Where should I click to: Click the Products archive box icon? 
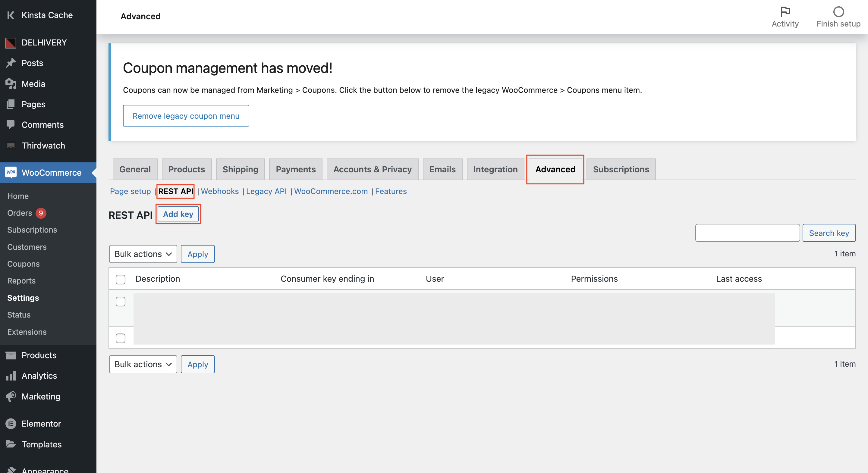[11, 355]
